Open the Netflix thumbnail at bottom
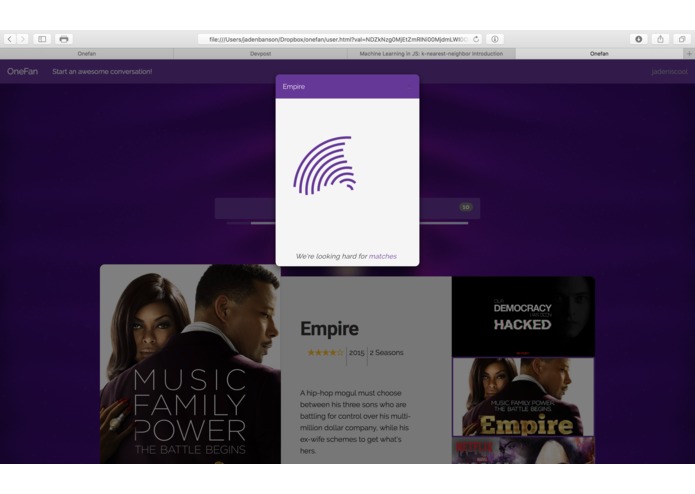The width and height of the screenshot is (695, 494). [523, 451]
